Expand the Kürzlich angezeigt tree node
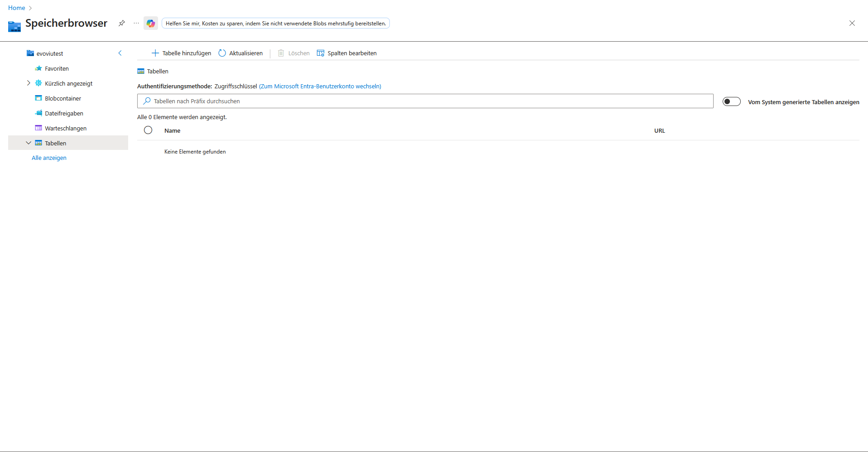 [29, 83]
